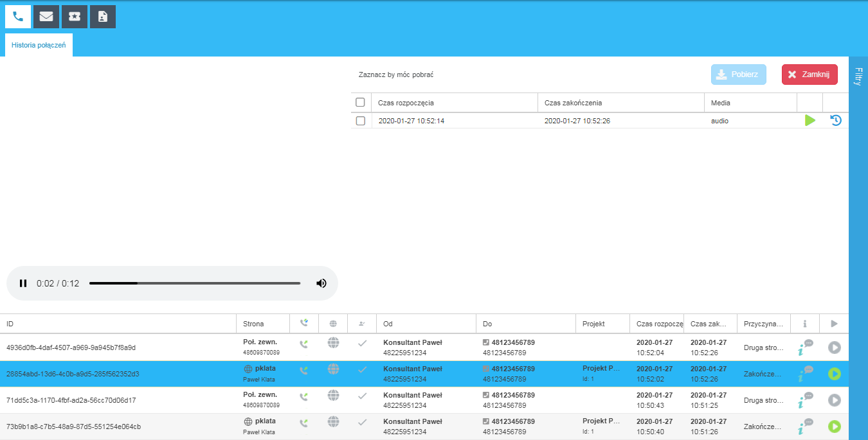Click the red Zamknij button
This screenshot has width=868, height=440.
point(809,75)
